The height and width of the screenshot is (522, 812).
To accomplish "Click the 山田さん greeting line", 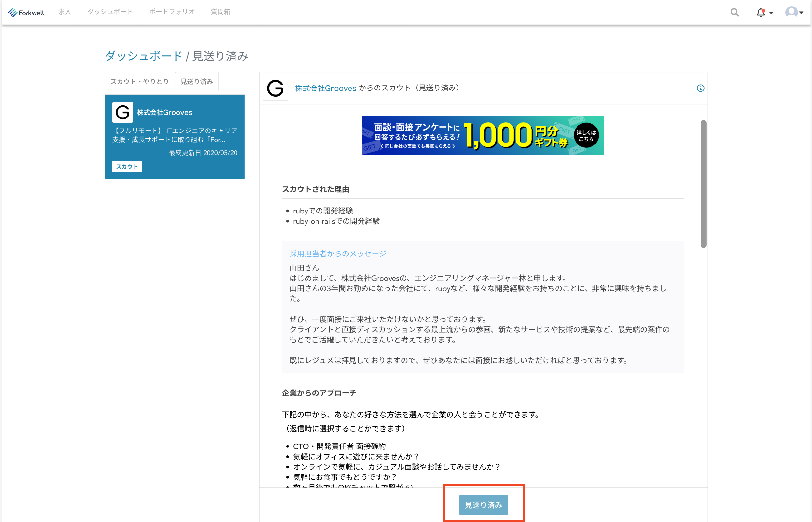I will coord(304,268).
